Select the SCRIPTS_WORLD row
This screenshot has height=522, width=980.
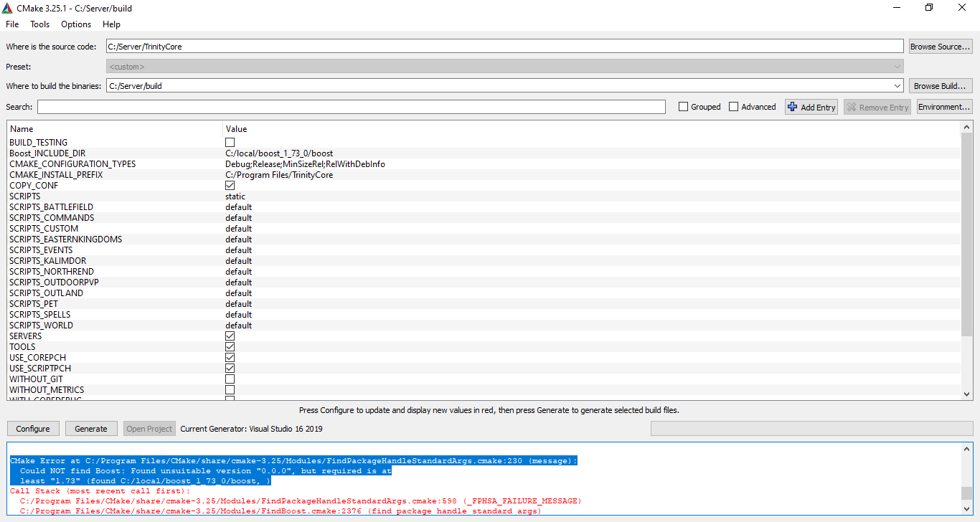tap(484, 326)
